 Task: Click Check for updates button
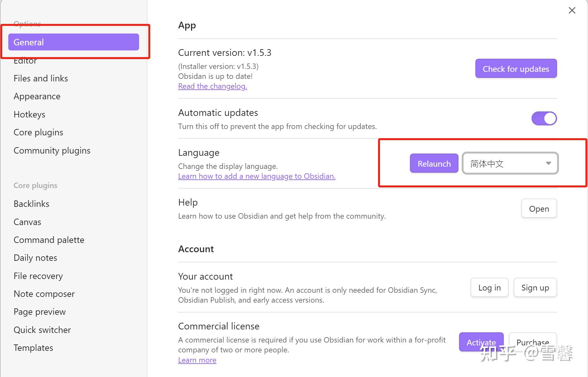516,69
